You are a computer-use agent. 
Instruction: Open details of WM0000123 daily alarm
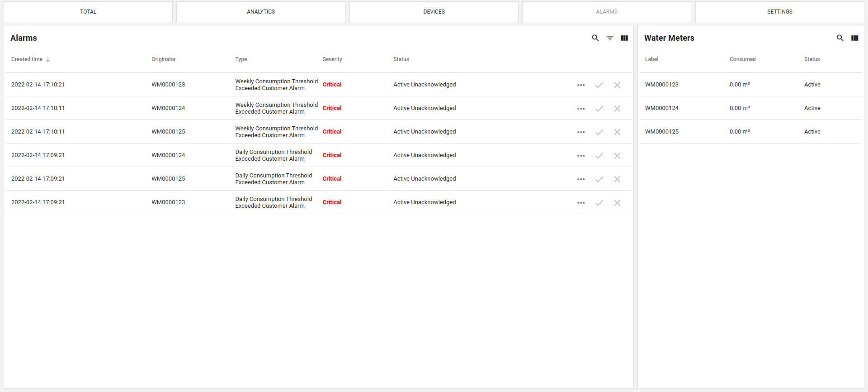click(x=581, y=203)
